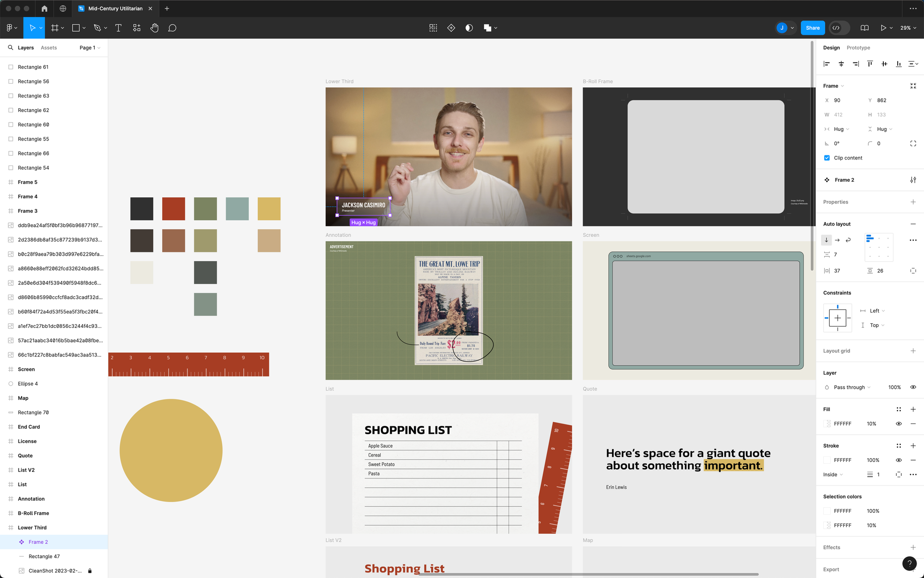Hide the FFFFFF stroke visibility

click(899, 460)
